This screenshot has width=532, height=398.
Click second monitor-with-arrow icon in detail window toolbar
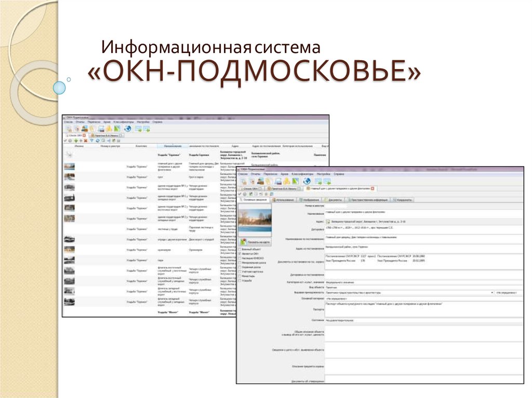327,182
